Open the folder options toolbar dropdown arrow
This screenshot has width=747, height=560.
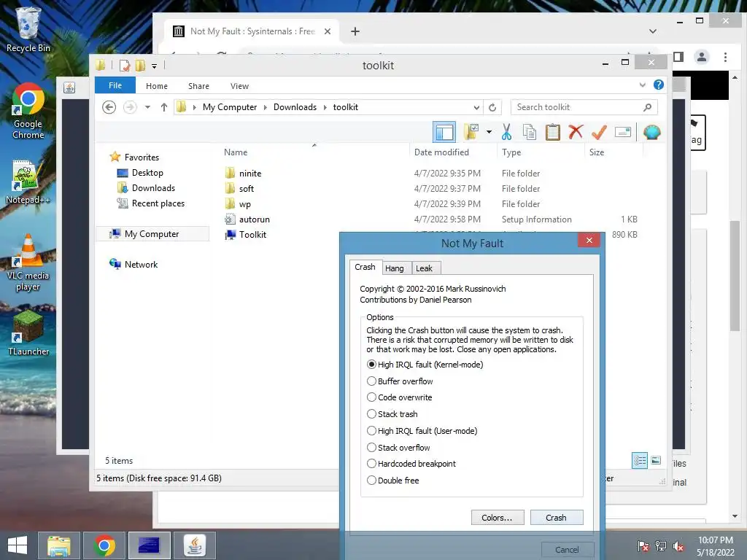(x=489, y=132)
